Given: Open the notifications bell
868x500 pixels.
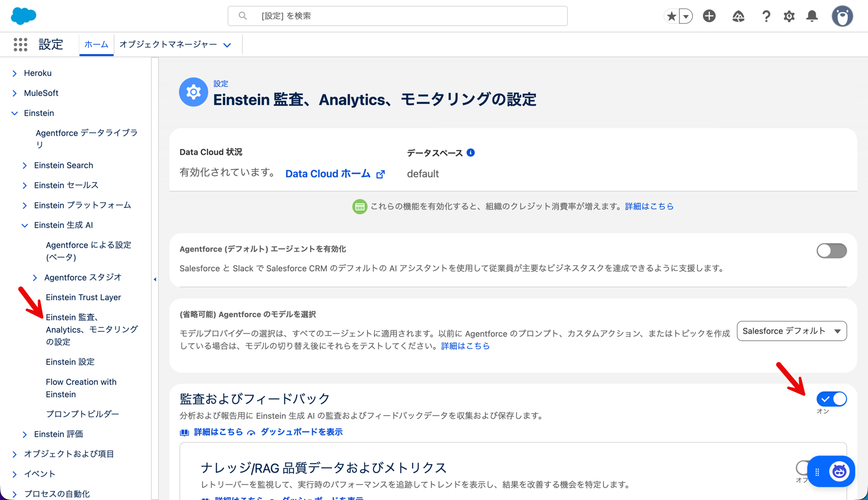Looking at the screenshot, I should [x=812, y=16].
